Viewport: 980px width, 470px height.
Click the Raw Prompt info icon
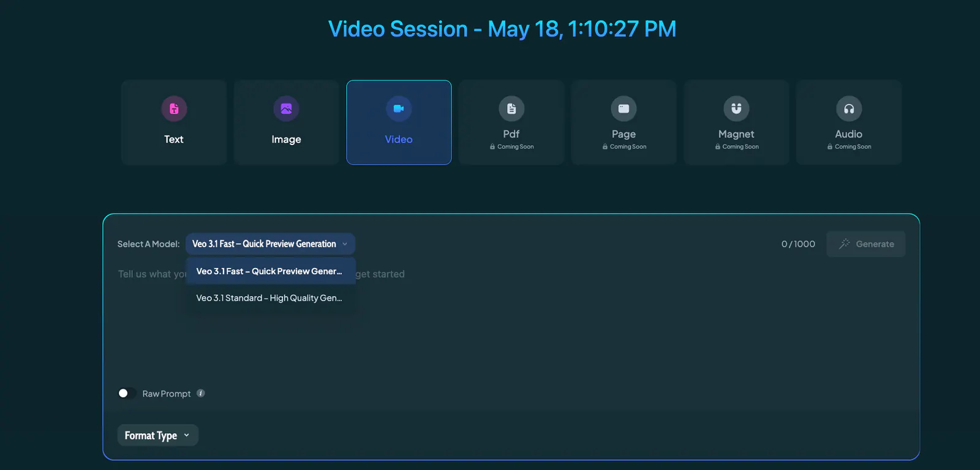[x=201, y=393]
